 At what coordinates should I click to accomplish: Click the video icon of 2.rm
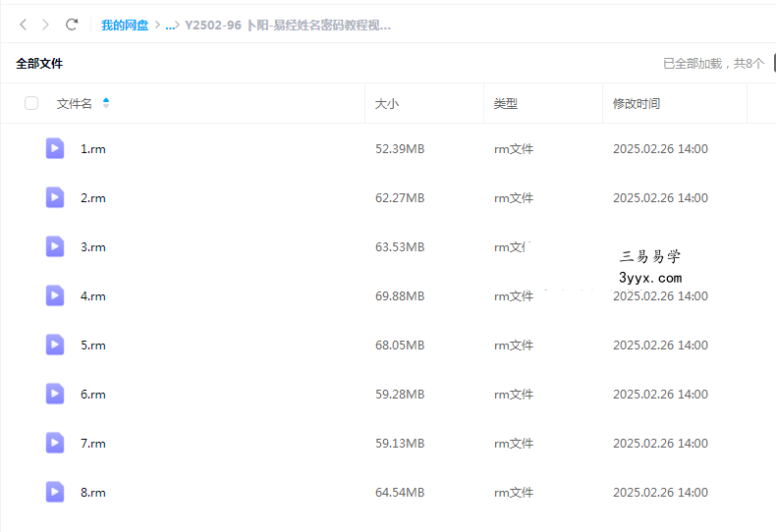click(x=55, y=197)
